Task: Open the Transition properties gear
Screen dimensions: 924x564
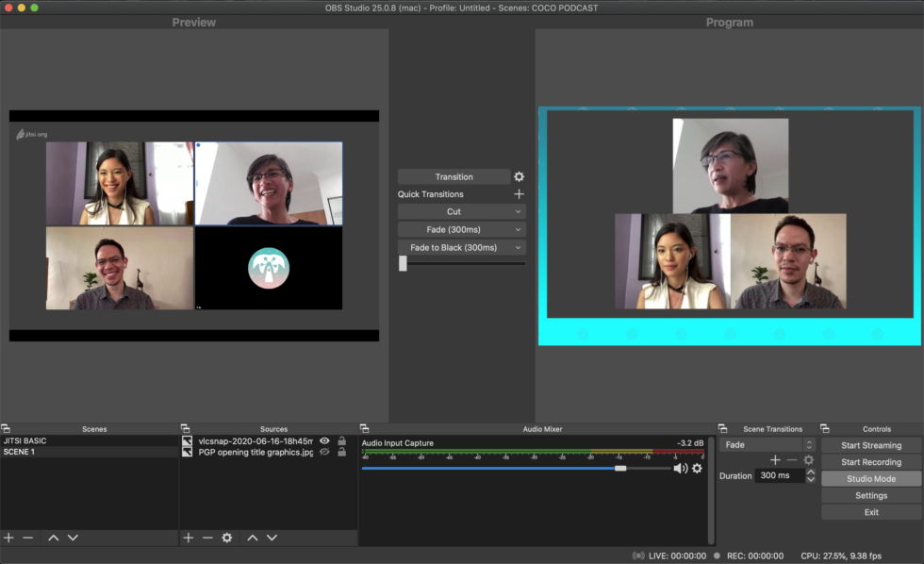Action: pyautogui.click(x=518, y=176)
